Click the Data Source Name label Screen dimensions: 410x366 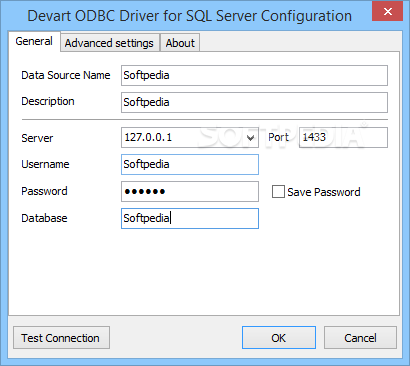tap(66, 75)
